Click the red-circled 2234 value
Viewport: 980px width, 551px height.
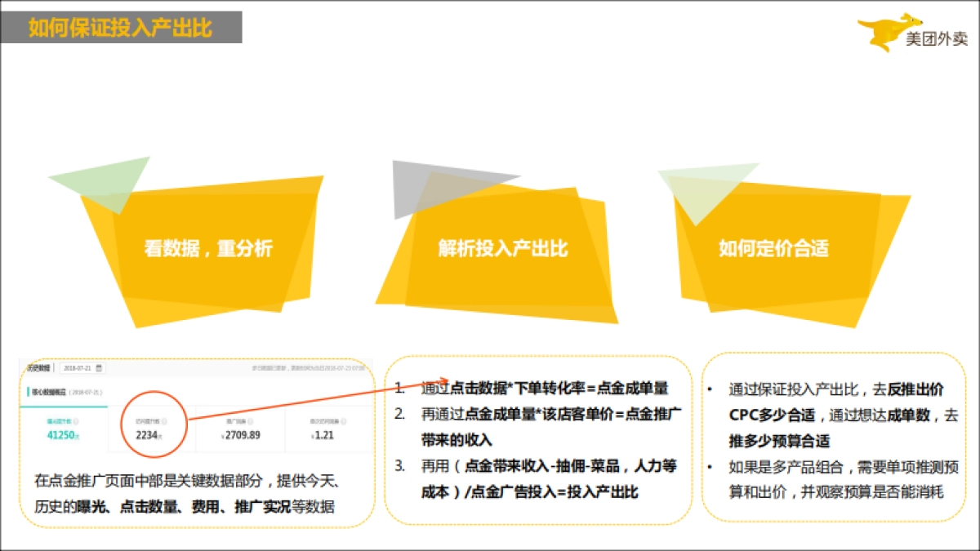[x=148, y=434]
